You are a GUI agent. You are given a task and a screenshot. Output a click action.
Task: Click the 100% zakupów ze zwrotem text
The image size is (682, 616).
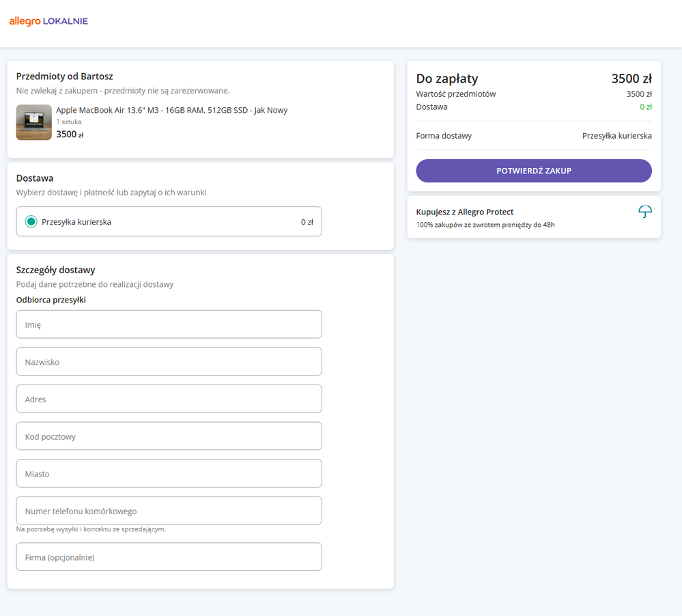[x=485, y=225]
